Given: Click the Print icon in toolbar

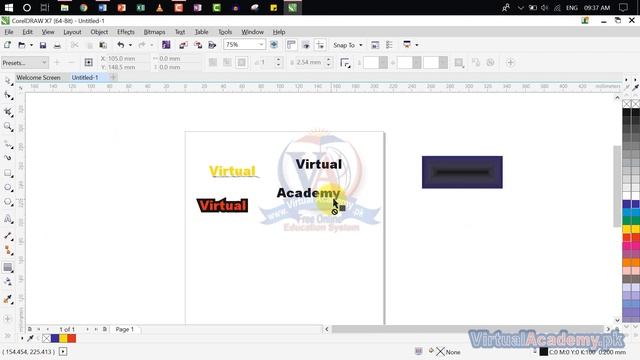Looking at the screenshot, I should point(58,45).
